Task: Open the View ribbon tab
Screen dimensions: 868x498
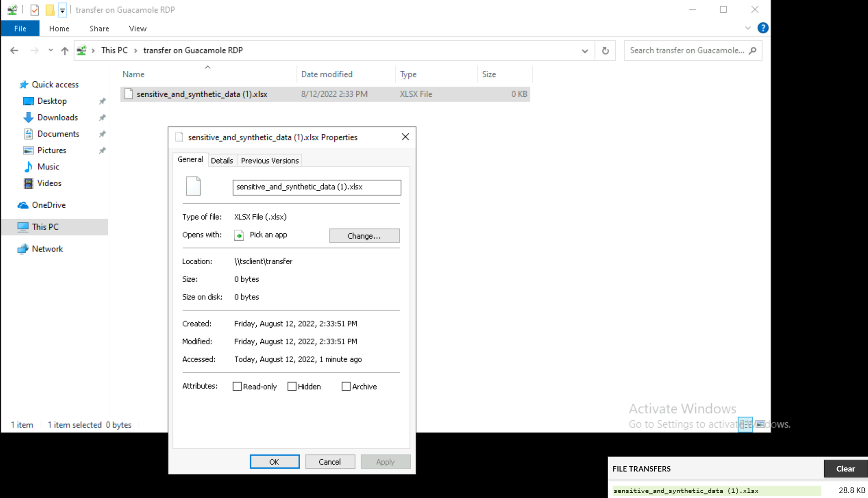Action: 138,28
